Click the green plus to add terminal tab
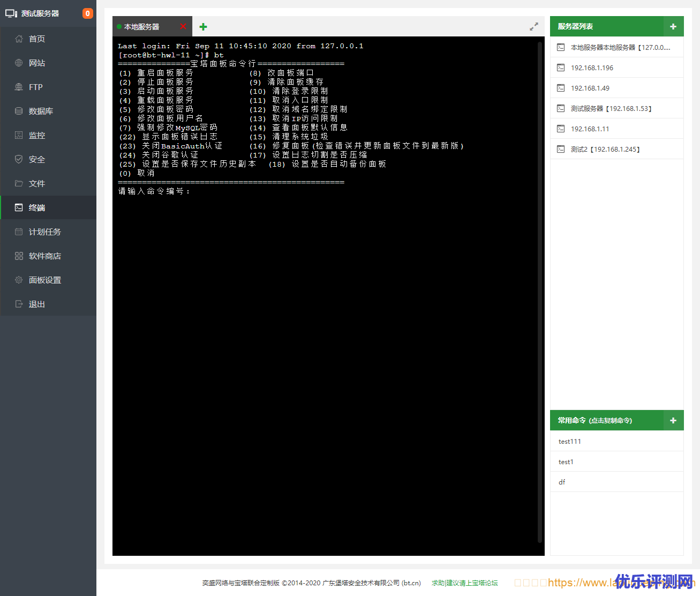The height and width of the screenshot is (596, 700). (203, 27)
